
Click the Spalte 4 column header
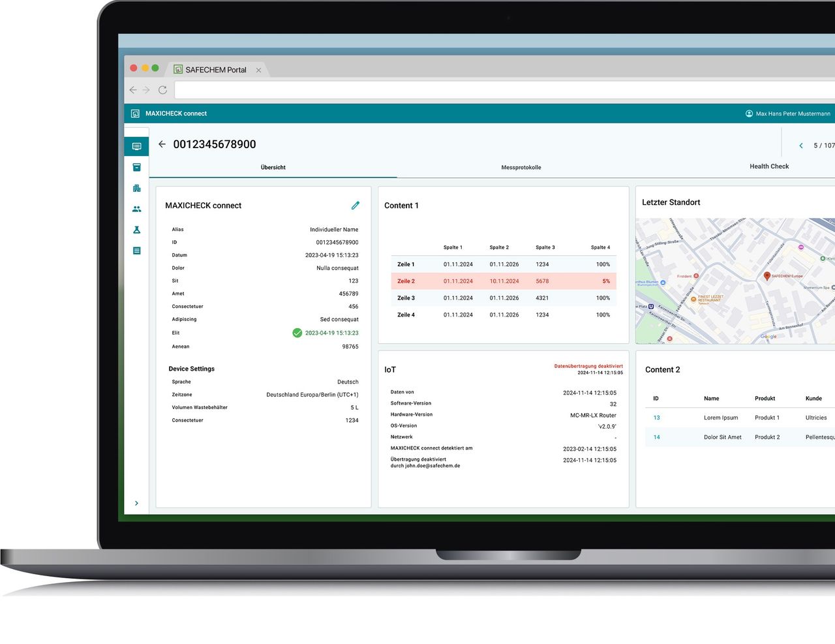click(x=600, y=247)
